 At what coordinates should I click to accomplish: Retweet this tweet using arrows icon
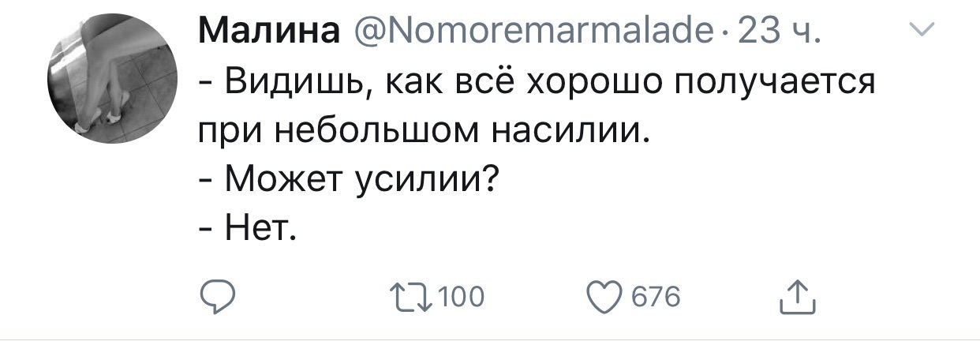(410, 297)
